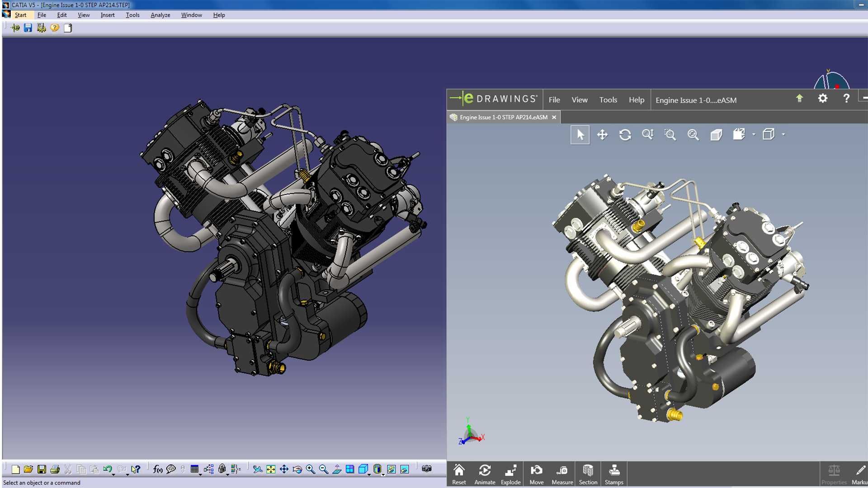Open the View menu in eDrawings
Image resolution: width=868 pixels, height=488 pixels.
click(x=580, y=99)
